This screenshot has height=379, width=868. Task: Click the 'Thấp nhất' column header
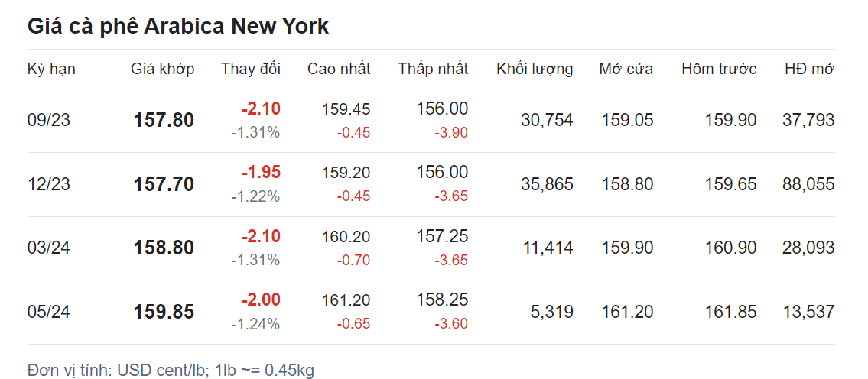point(433,69)
